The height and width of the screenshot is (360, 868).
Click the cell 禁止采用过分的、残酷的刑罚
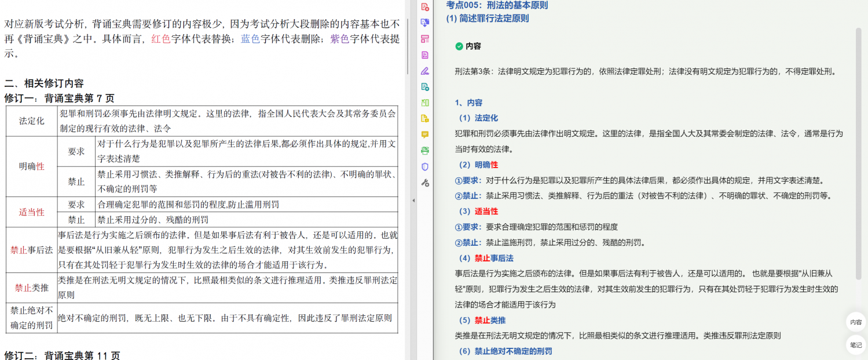click(246, 220)
